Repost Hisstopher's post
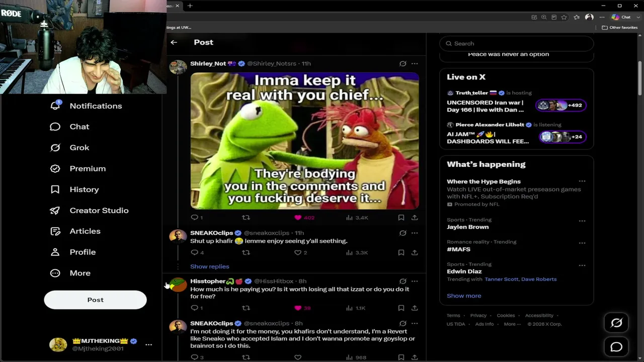This screenshot has height=362, width=644. coord(246,308)
